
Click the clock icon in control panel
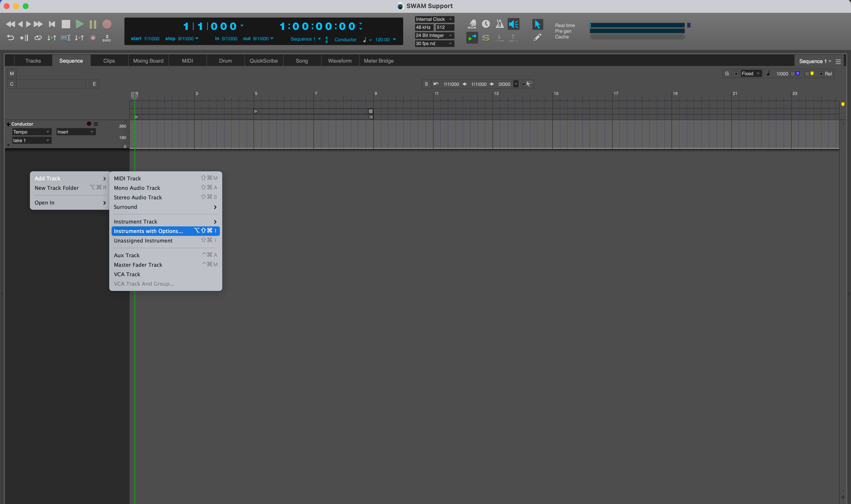point(486,24)
